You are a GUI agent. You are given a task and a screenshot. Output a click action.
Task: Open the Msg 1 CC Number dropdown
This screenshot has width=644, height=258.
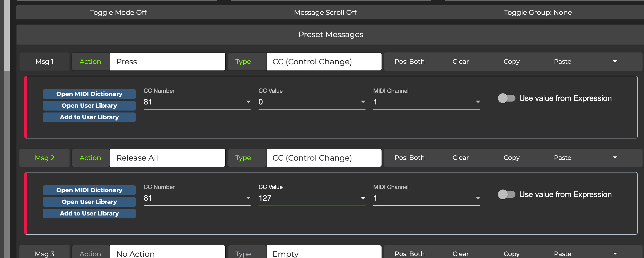(248, 102)
